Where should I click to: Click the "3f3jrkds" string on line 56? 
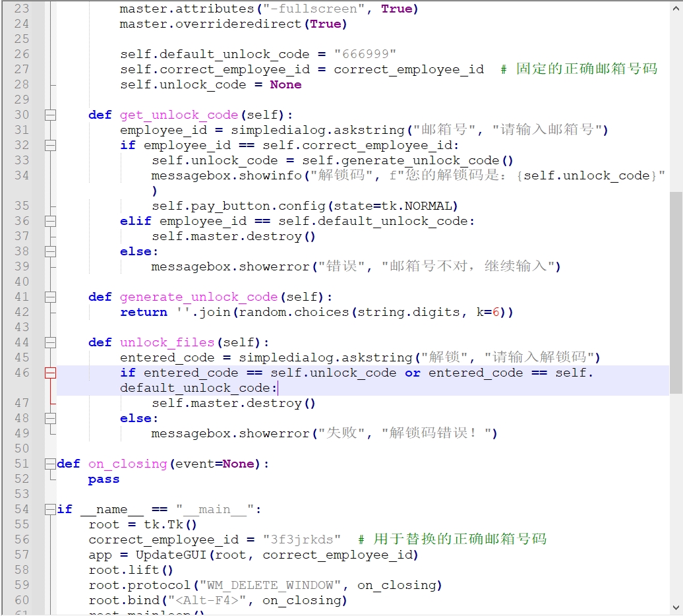point(301,539)
